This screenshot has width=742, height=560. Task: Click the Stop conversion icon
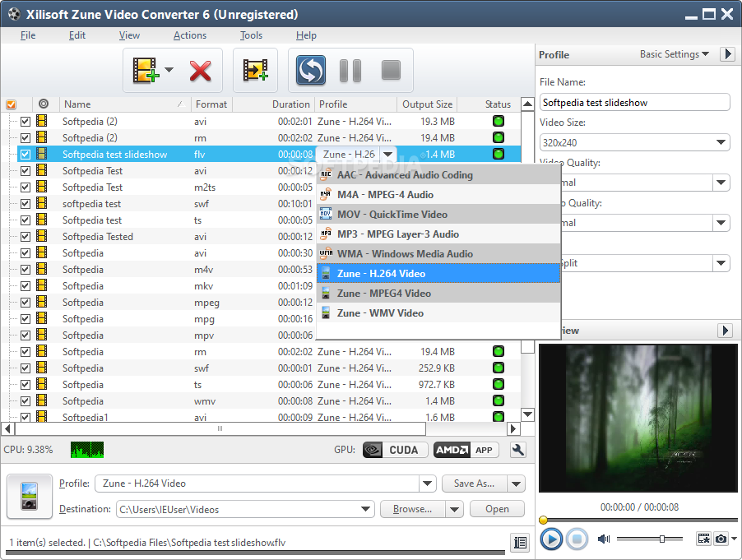point(392,70)
